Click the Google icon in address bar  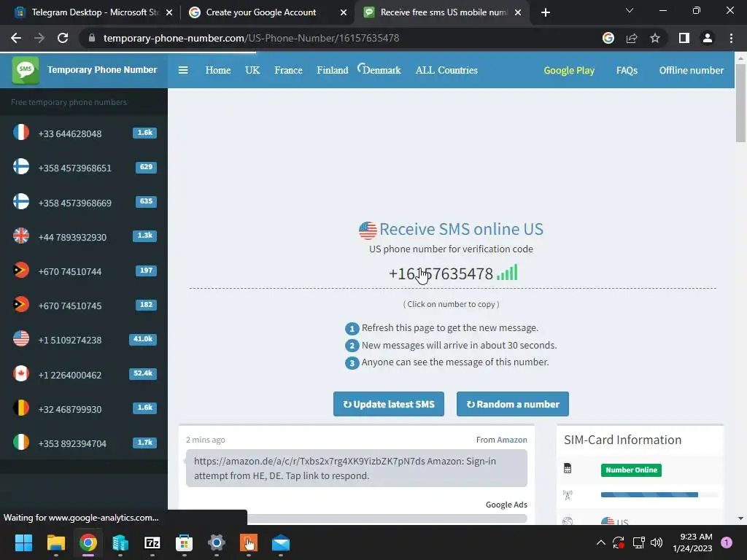coord(608,38)
